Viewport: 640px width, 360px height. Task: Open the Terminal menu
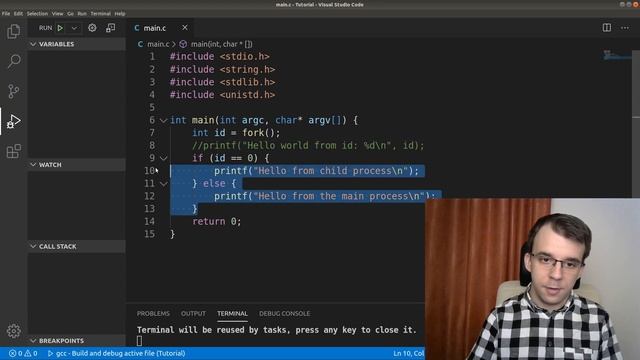point(100,13)
